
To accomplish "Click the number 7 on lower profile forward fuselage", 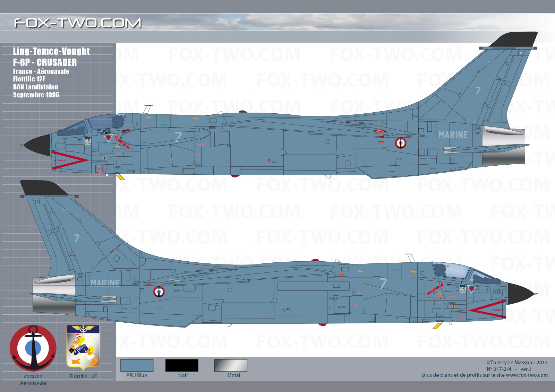I will coord(383,283).
